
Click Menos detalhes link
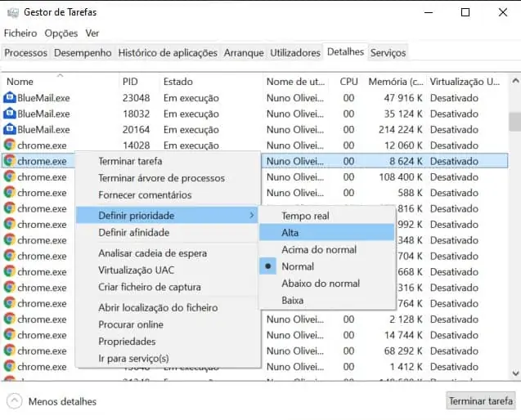(x=62, y=401)
